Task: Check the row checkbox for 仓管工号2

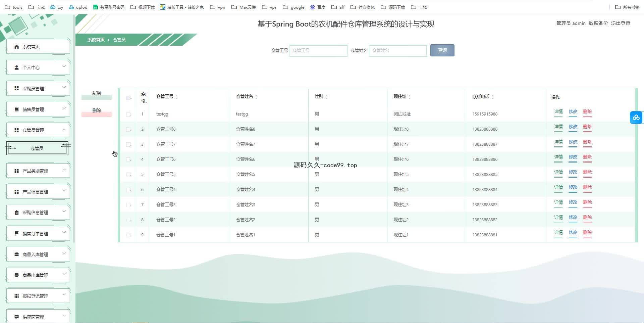Action: pos(128,220)
